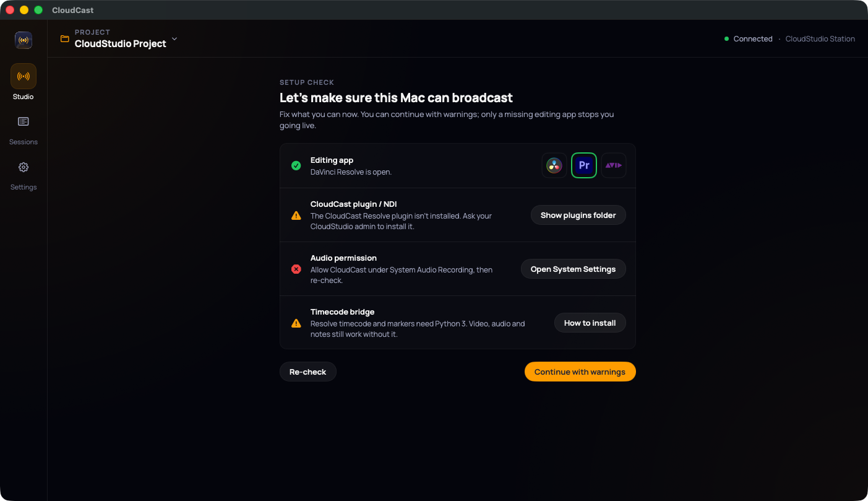The image size is (868, 501).
Task: Expand the CloudStudio Project dropdown chevron
Action: coord(174,39)
